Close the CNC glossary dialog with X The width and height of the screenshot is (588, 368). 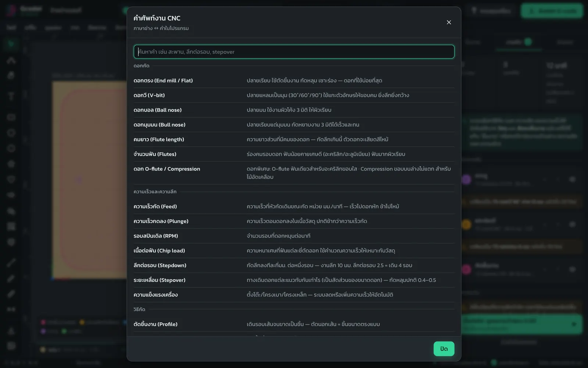click(x=449, y=22)
